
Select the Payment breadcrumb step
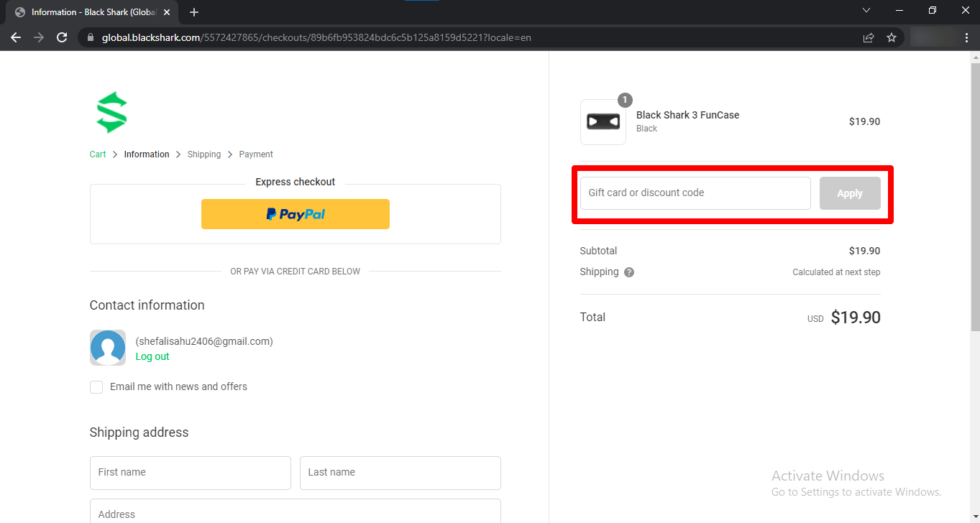point(256,154)
